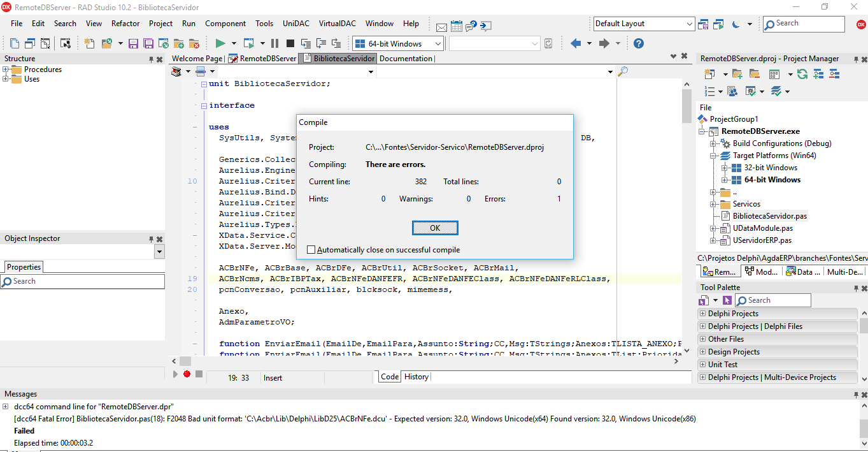Click the Run Without Debugging icon
Image resolution: width=868 pixels, height=452 pixels.
click(248, 43)
